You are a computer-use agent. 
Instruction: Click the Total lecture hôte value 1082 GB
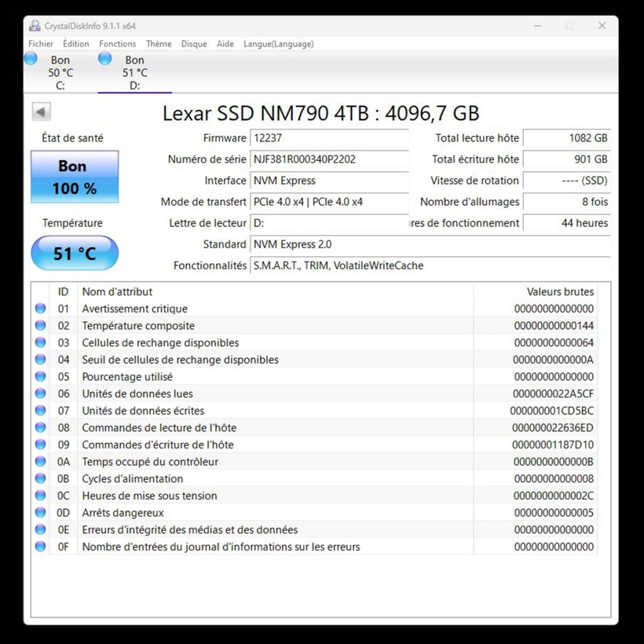[567, 138]
